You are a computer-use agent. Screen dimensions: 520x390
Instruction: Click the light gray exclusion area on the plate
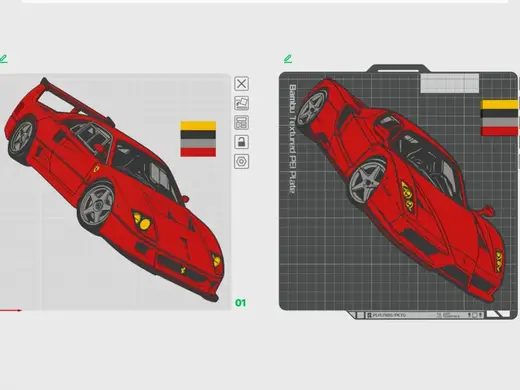pyautogui.click(x=450, y=83)
